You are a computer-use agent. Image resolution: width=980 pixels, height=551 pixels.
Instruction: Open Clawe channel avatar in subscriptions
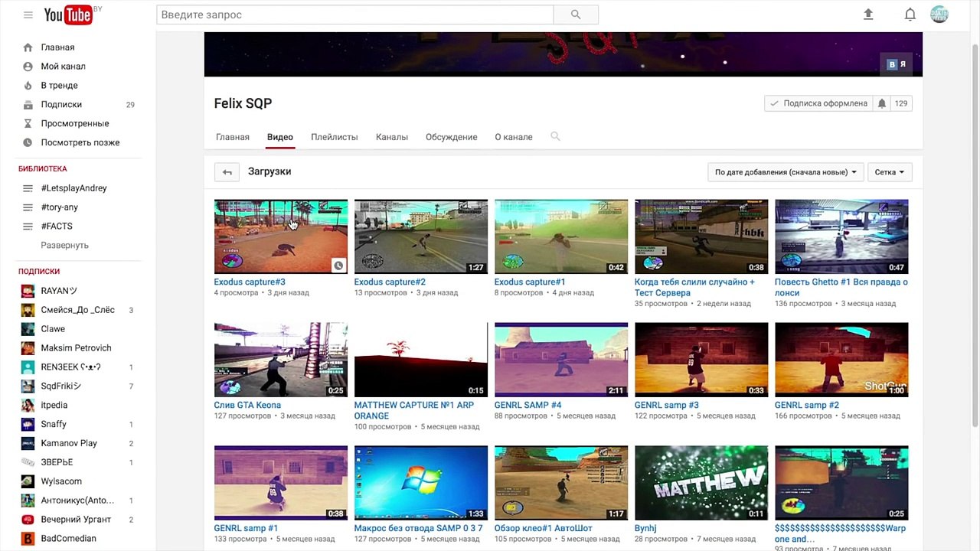pyautogui.click(x=28, y=329)
